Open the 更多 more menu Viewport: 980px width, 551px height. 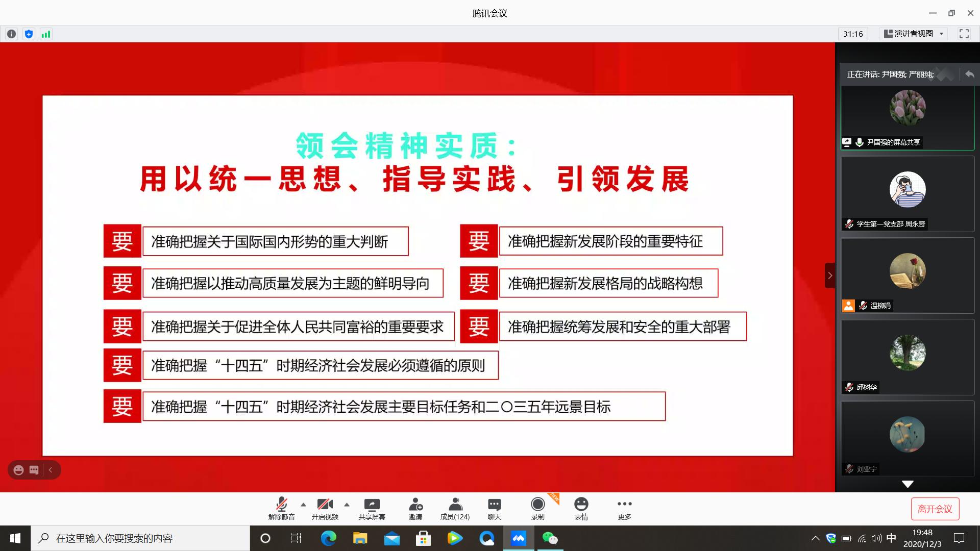pos(624,509)
